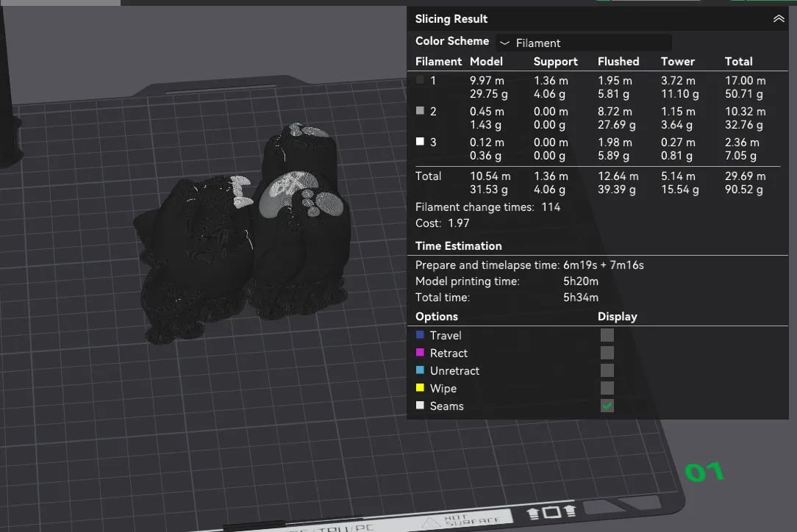Click the filament 1 black color swatch
The image size is (797, 532).
tap(420, 80)
